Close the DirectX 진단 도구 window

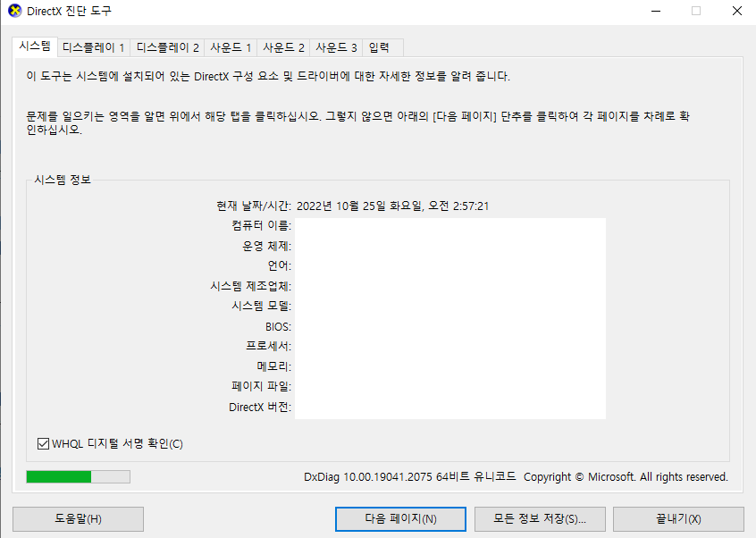[x=736, y=11]
